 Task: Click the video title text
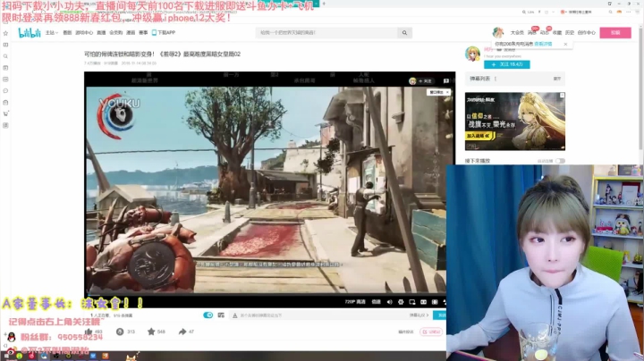(x=162, y=55)
